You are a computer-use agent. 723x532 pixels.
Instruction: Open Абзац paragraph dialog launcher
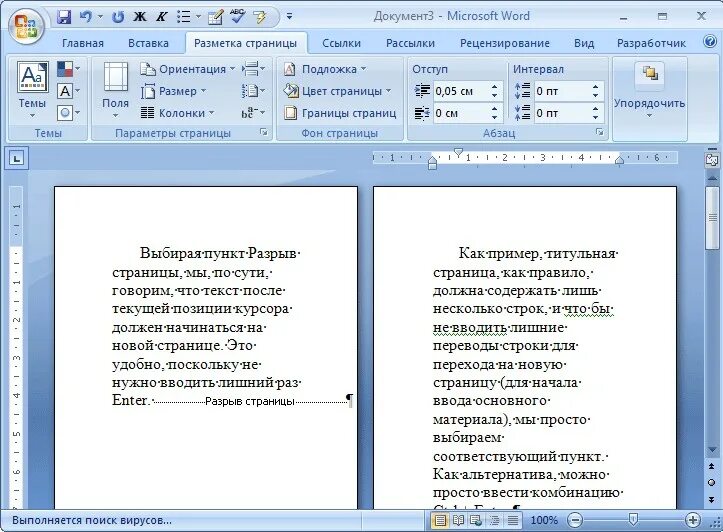click(x=599, y=133)
